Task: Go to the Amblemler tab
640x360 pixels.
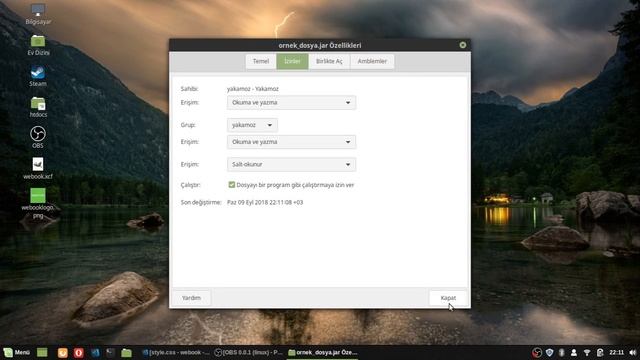Action: [x=372, y=61]
